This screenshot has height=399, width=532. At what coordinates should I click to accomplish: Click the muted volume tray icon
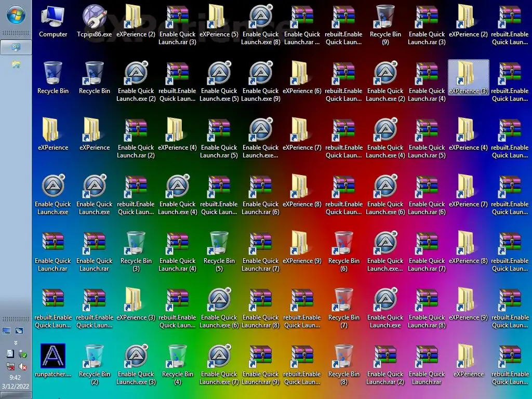point(23,366)
